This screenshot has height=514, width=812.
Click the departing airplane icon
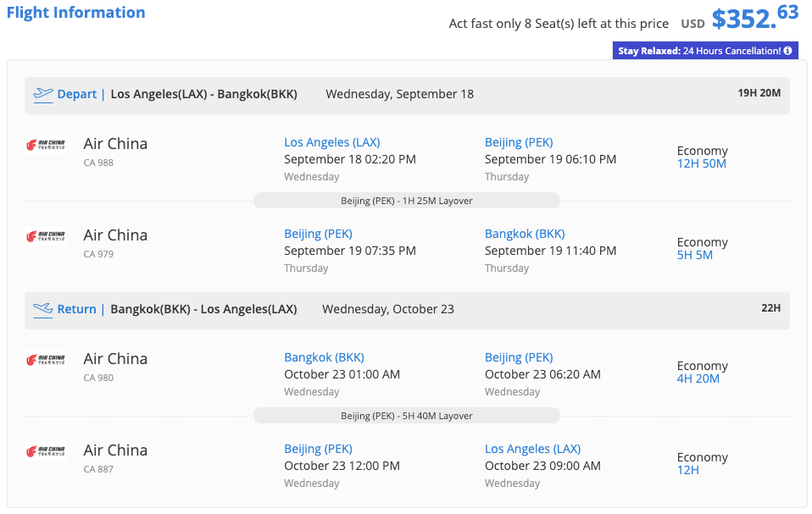43,95
